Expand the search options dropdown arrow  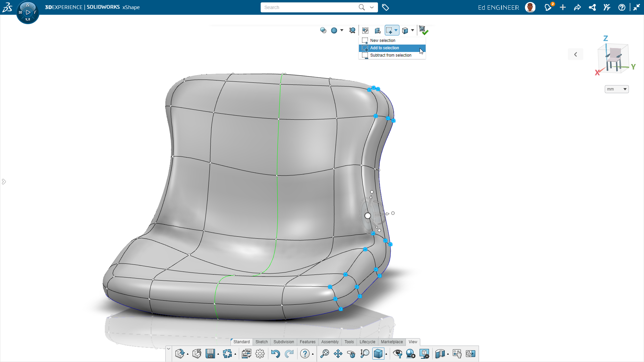[x=372, y=7]
